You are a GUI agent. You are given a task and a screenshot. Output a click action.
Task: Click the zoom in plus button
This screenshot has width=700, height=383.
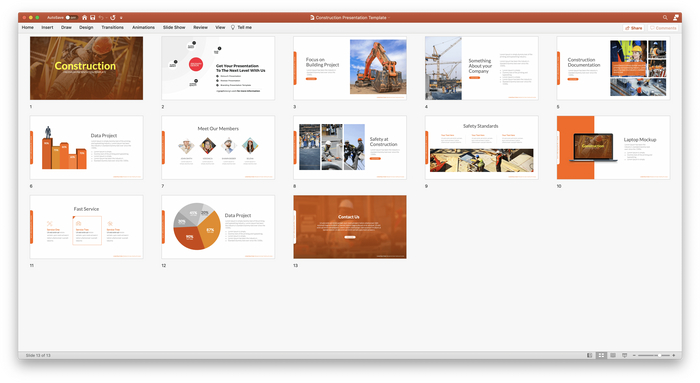coord(674,355)
